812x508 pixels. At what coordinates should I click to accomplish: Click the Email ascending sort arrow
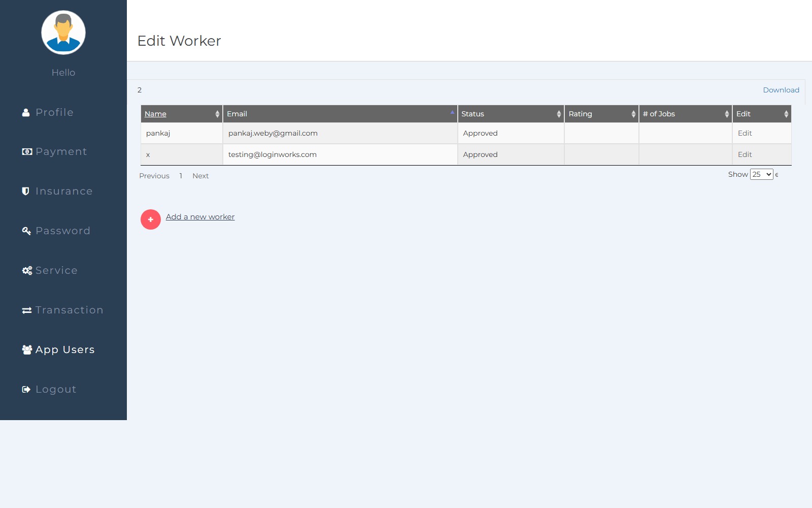(x=452, y=112)
